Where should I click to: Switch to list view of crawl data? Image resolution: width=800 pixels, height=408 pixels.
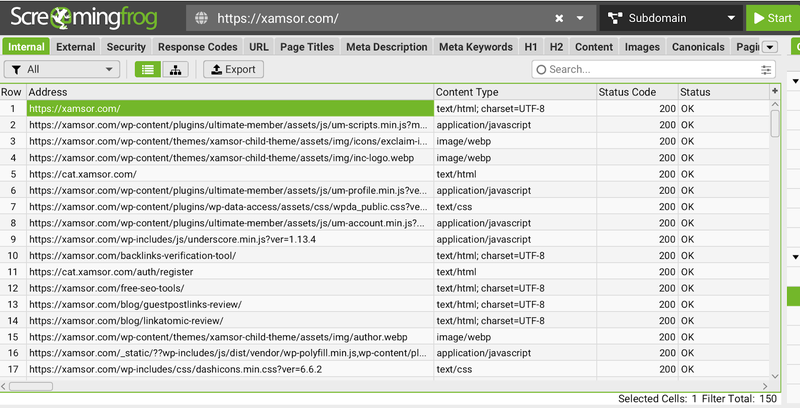147,69
